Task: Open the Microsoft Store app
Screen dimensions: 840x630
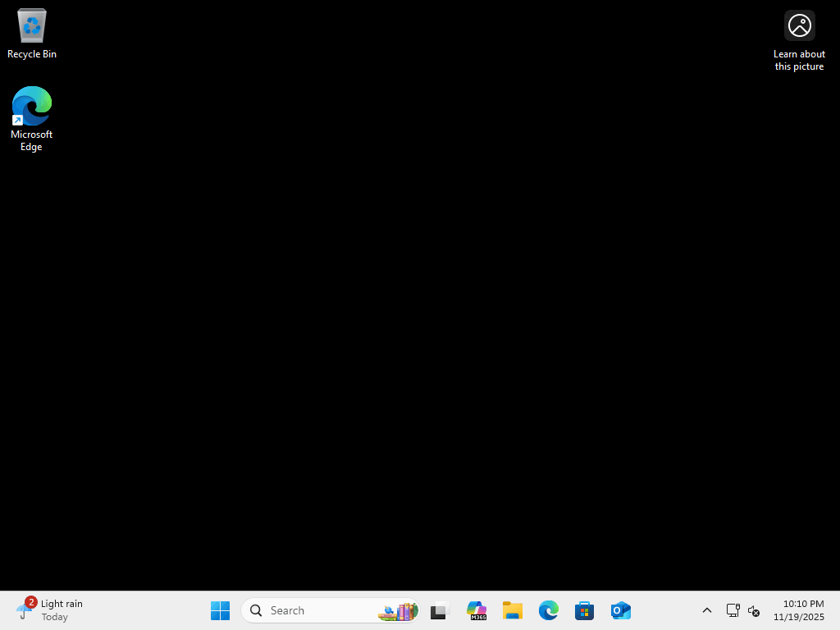Action: [584, 610]
